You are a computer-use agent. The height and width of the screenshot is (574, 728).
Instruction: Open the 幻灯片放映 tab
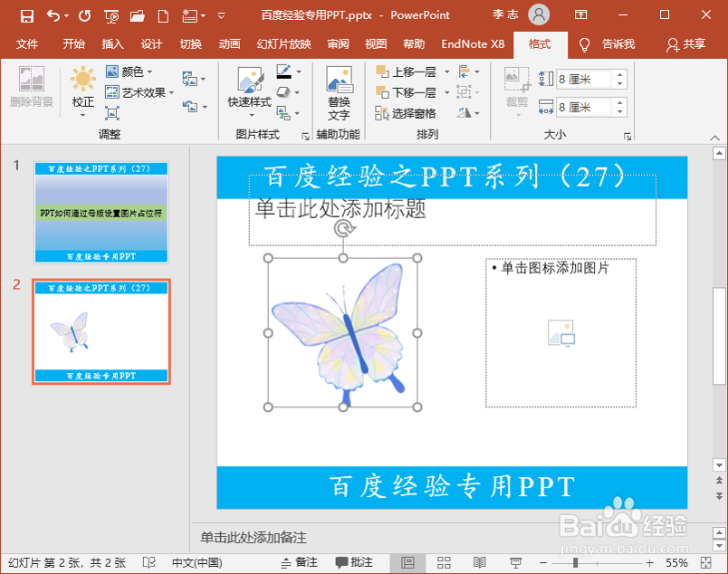click(x=284, y=44)
